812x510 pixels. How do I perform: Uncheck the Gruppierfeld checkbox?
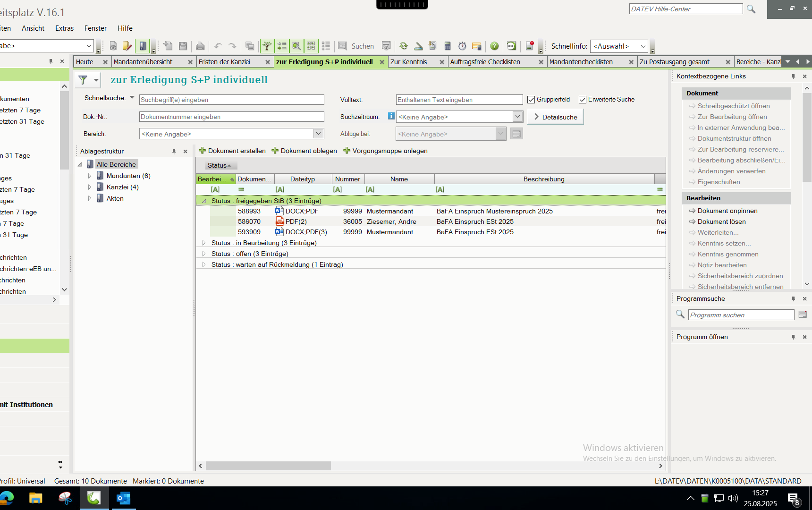531,100
